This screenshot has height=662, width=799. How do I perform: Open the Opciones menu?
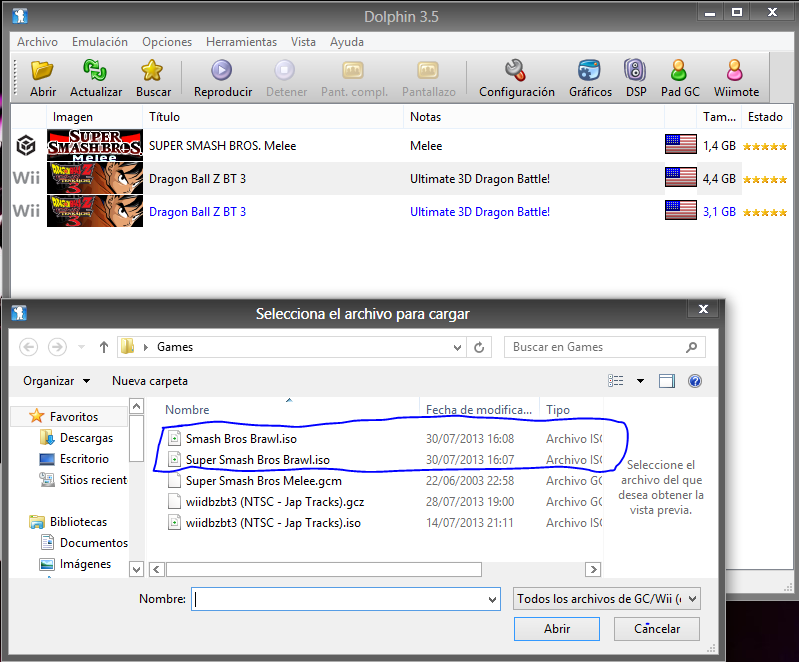[167, 42]
